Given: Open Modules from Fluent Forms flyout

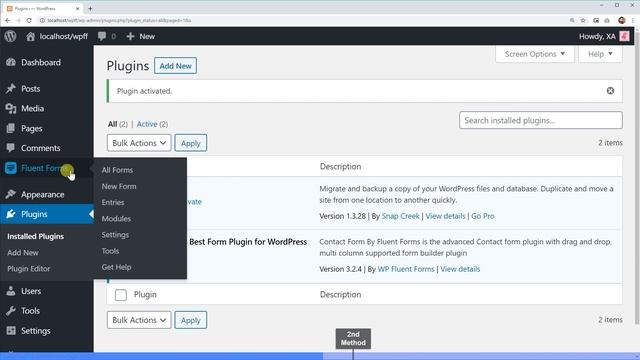Looking at the screenshot, I should [116, 219].
